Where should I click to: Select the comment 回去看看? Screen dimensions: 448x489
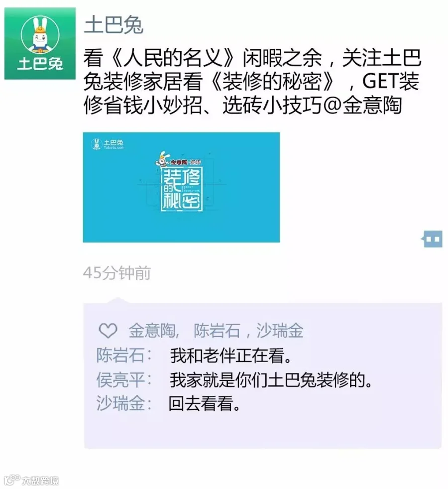tap(204, 403)
